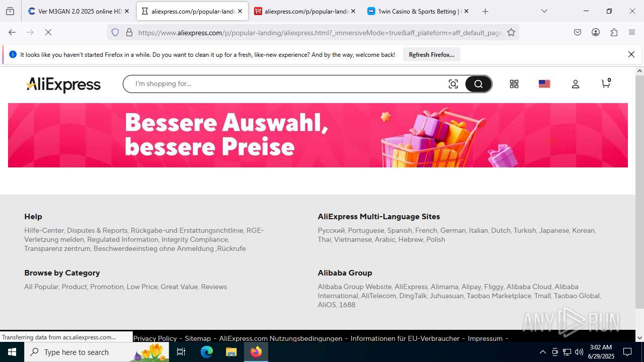Click the Refresh Firefox button
This screenshot has height=362, width=644.
[431, 54]
